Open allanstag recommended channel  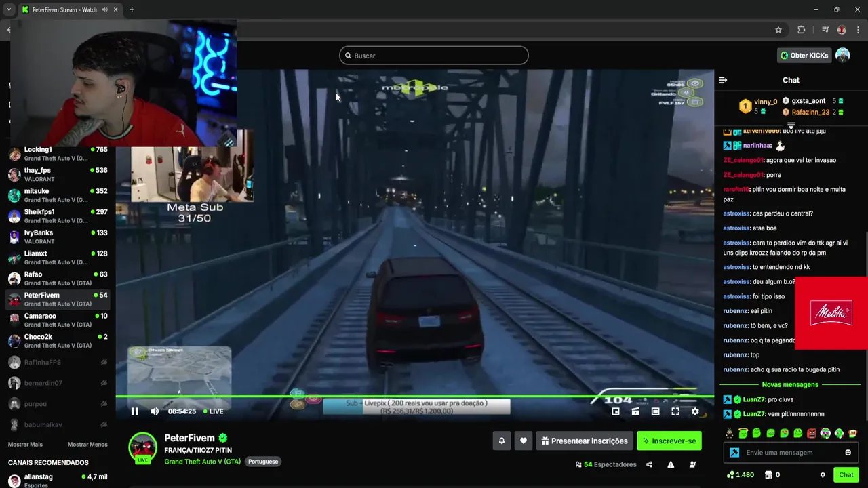pyautogui.click(x=58, y=481)
